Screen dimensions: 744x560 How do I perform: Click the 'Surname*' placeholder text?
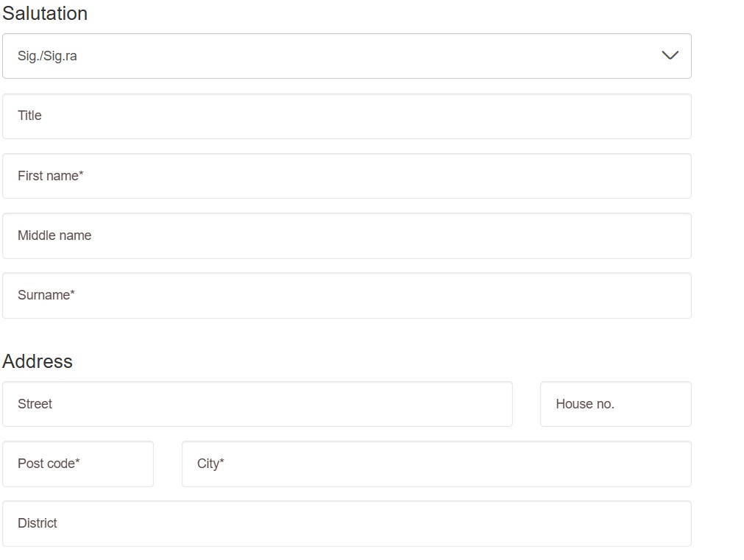tap(46, 295)
